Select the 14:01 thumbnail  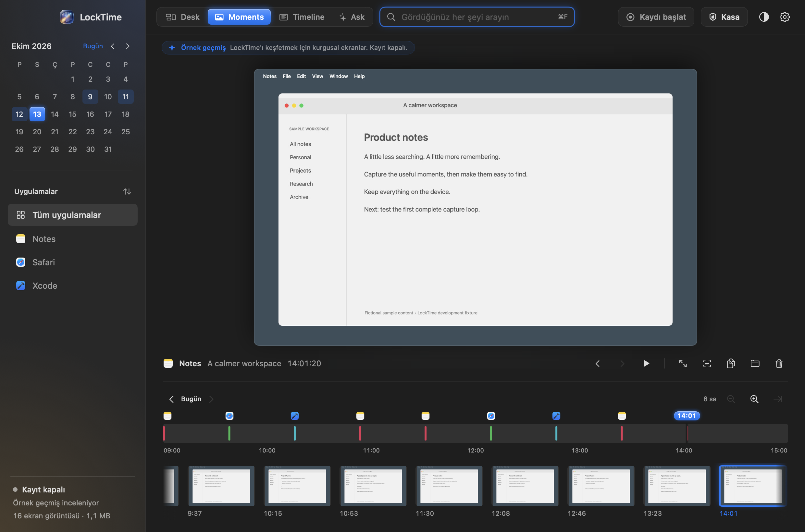click(752, 486)
